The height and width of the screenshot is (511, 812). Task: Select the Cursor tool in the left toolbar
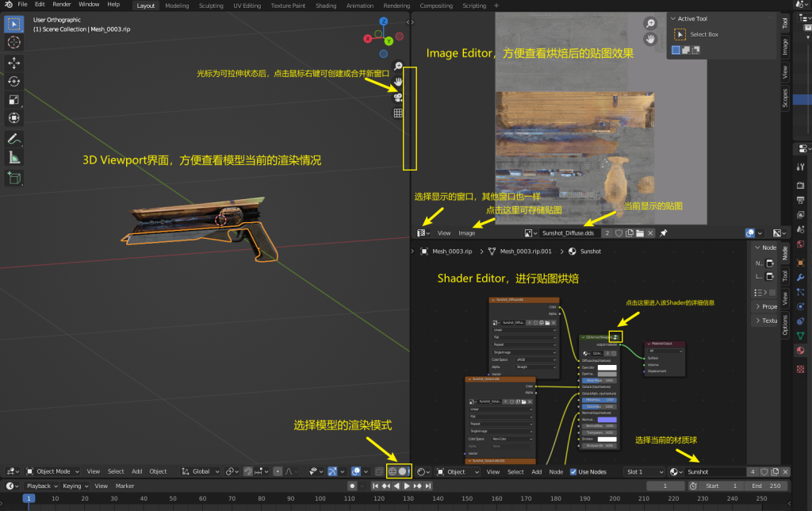[x=14, y=42]
